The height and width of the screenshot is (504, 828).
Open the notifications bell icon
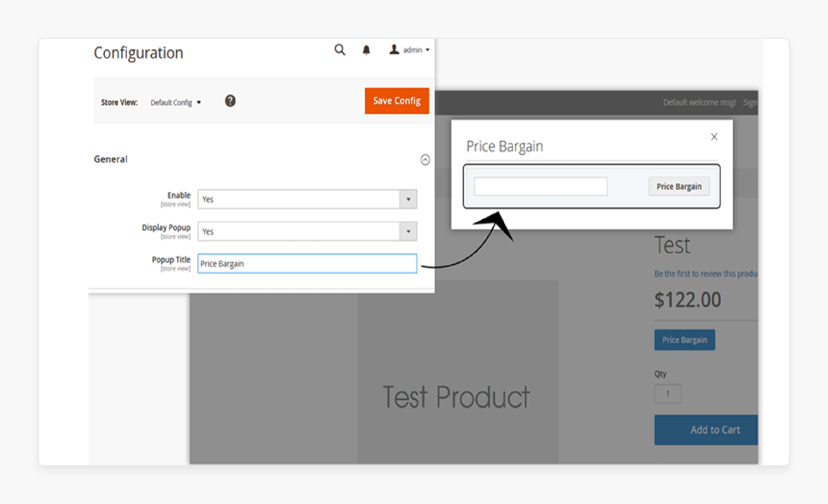click(x=366, y=50)
